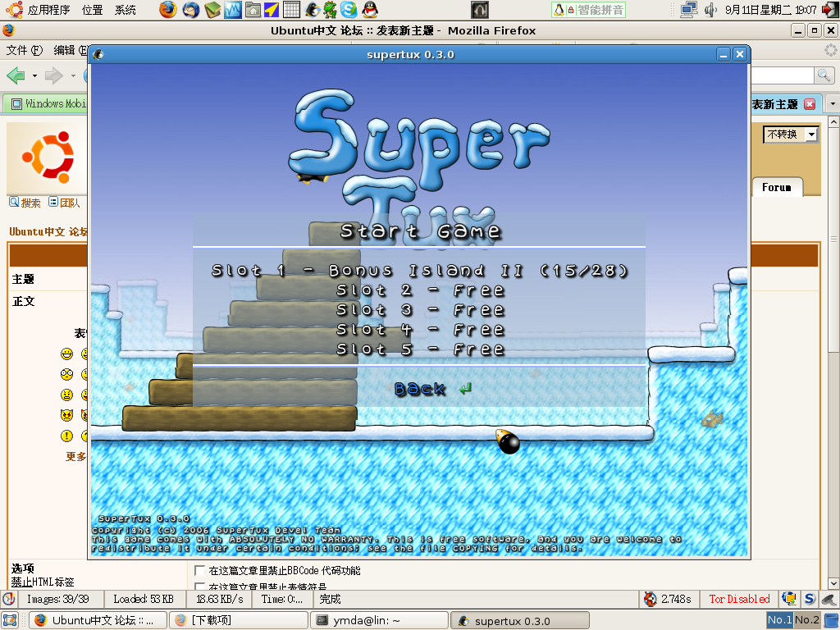Open Firefox's tab list dropdown arrow
This screenshot has height=630, width=840.
coord(832,103)
